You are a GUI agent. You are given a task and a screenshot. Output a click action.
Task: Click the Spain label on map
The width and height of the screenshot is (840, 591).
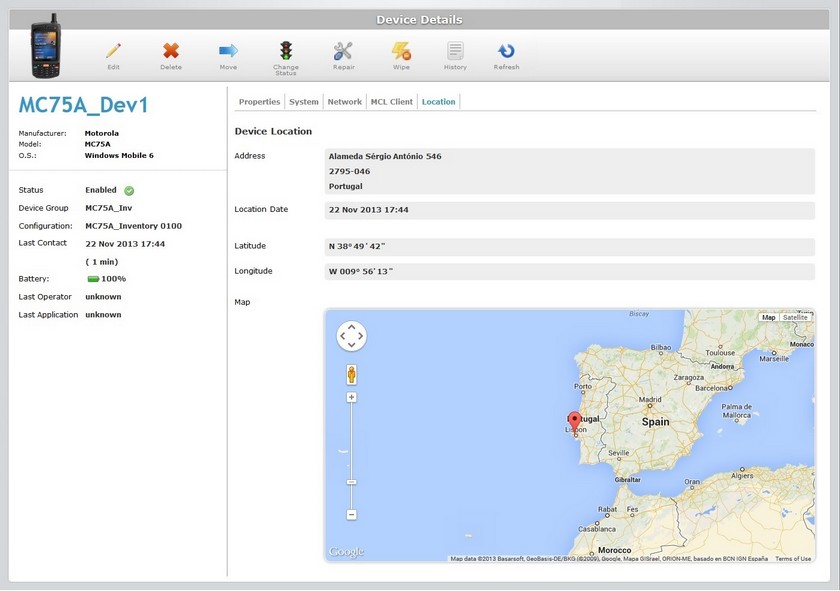pyautogui.click(x=656, y=422)
